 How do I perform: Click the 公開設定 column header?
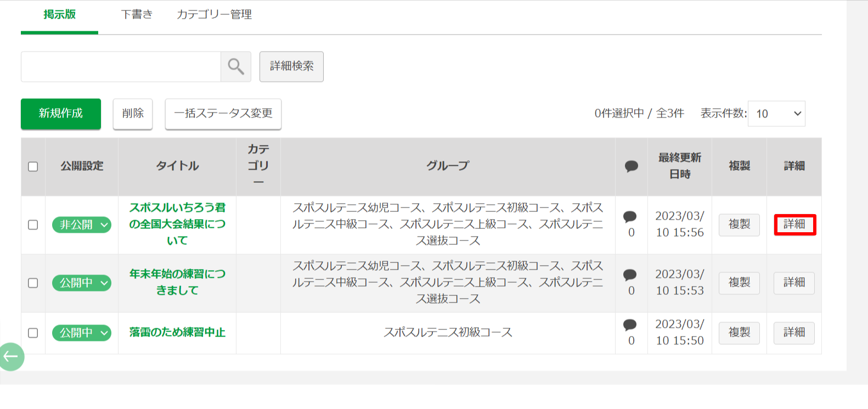[82, 166]
